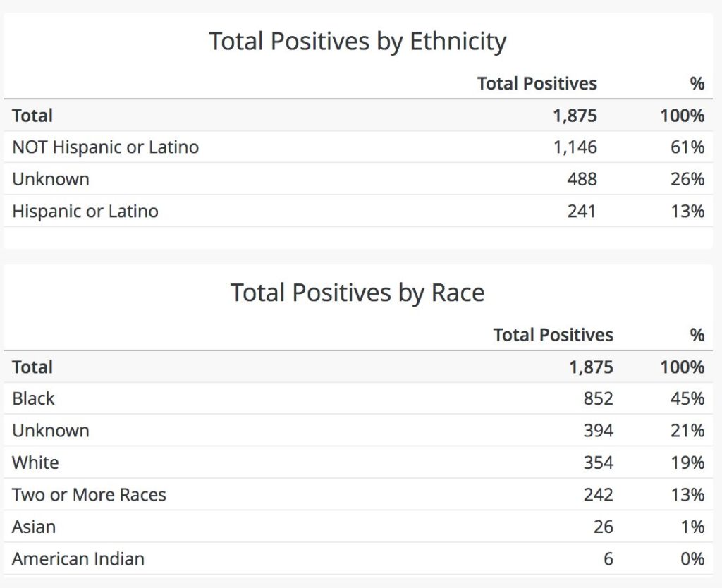Click the % header in Ethnicity table
This screenshot has width=722, height=588.
pos(697,84)
